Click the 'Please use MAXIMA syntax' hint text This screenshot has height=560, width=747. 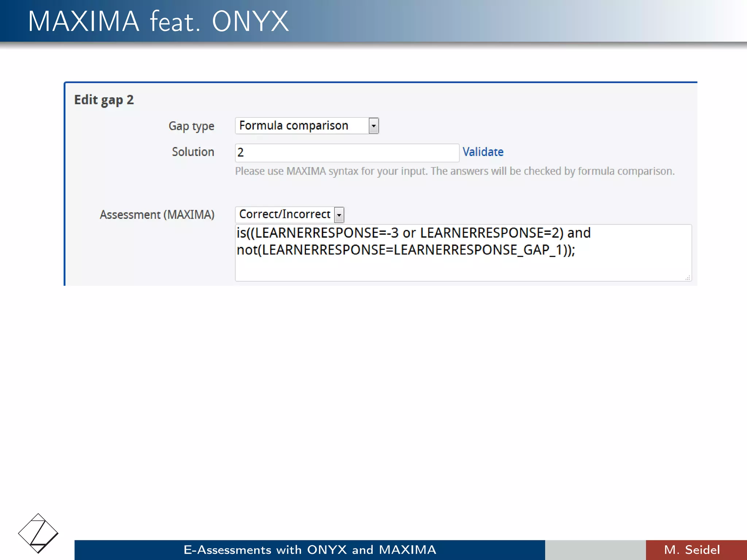455,171
